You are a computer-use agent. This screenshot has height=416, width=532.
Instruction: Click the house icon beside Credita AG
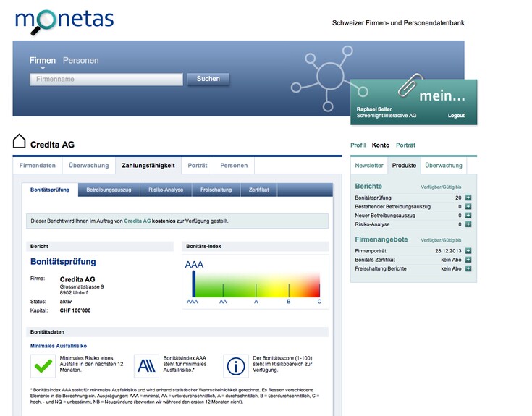pos(20,141)
